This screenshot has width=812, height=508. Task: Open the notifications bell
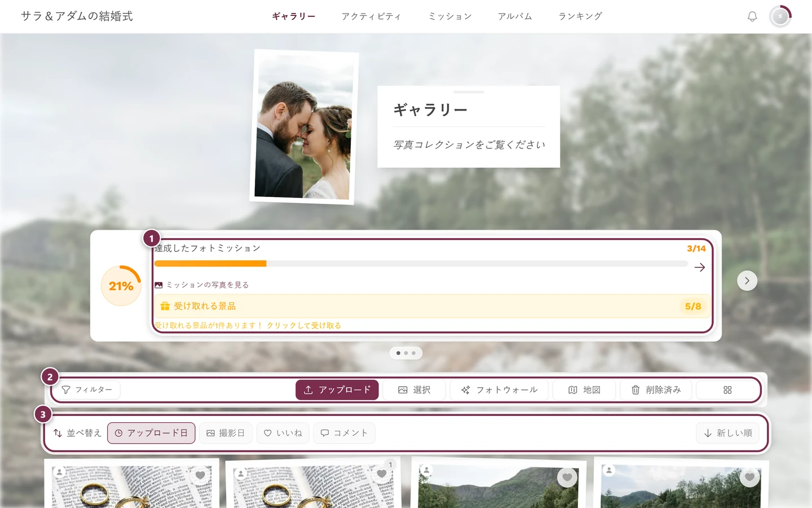(x=752, y=16)
